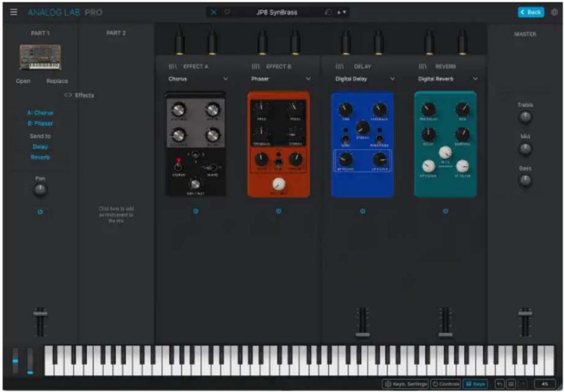Toggle the Part 1 power button
Image resolution: width=564 pixels, height=392 pixels.
[x=40, y=212]
